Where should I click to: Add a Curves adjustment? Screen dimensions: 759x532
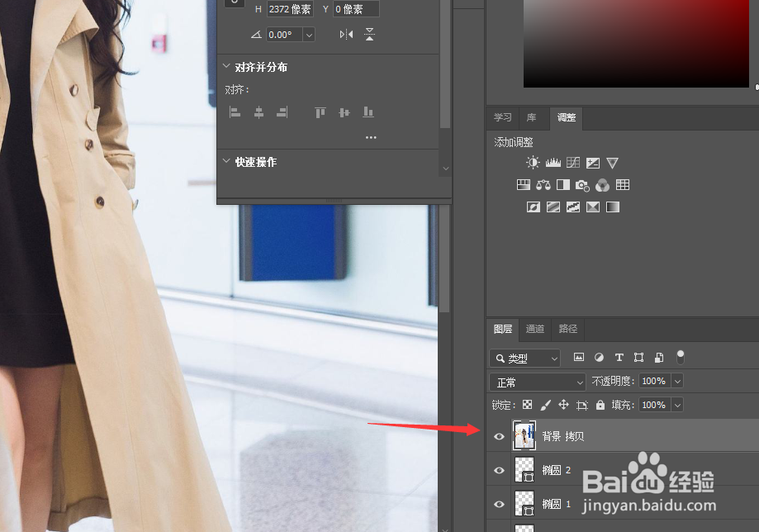click(x=573, y=163)
